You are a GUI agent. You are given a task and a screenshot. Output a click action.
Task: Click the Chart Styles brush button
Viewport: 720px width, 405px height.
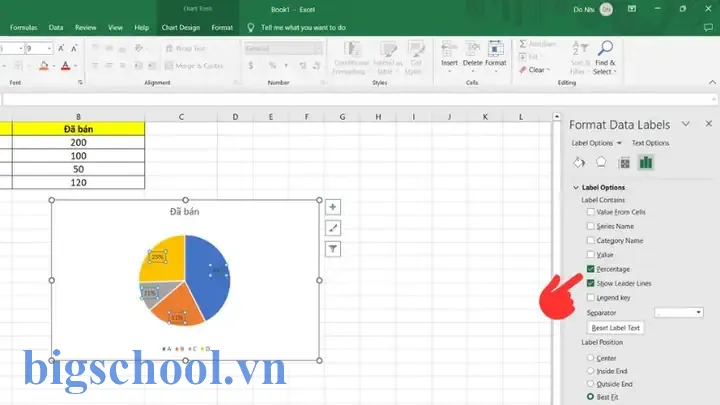(333, 228)
